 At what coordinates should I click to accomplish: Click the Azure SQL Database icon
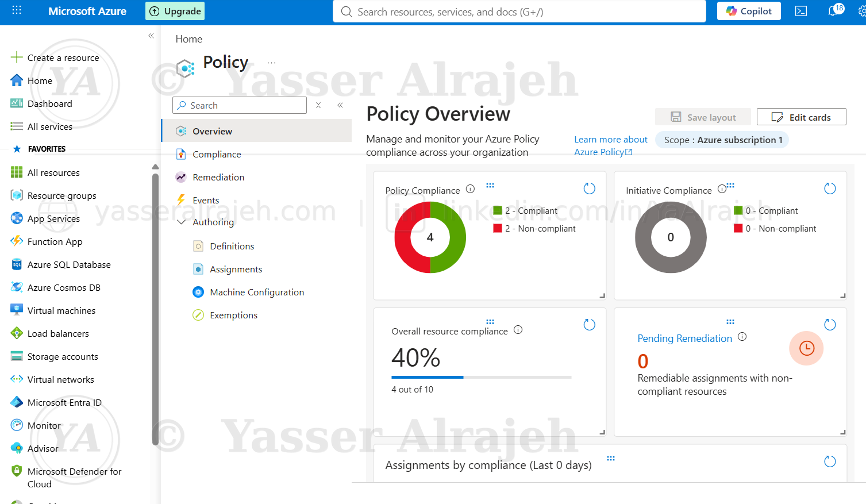17,264
